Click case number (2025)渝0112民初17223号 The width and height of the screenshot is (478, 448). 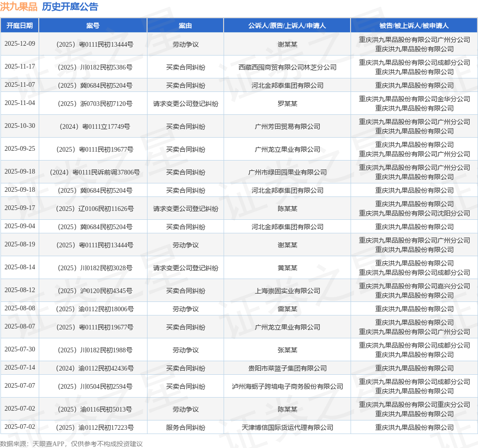click(x=95, y=428)
